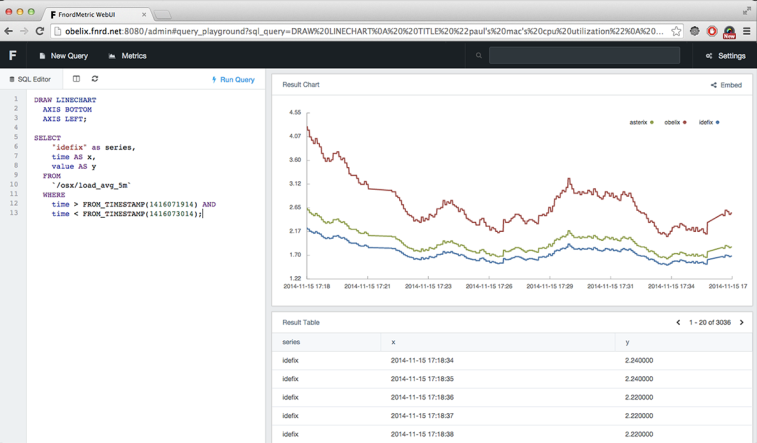Select the FnordMetric WebUI browser tab

pyautogui.click(x=97, y=14)
